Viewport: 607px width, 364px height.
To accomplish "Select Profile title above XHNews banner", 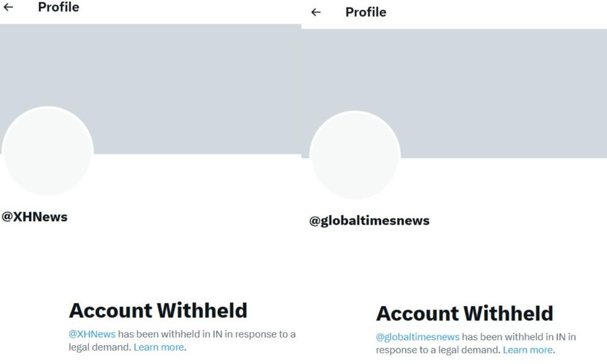I will coord(59,7).
